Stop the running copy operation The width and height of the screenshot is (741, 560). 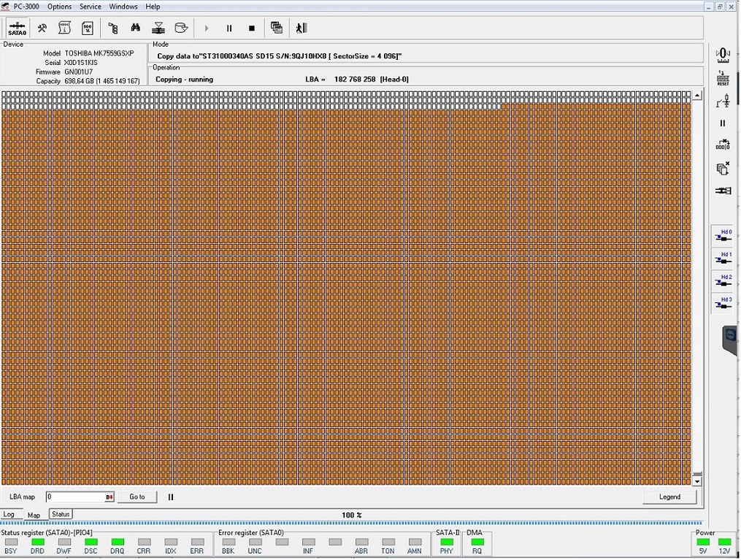252,28
